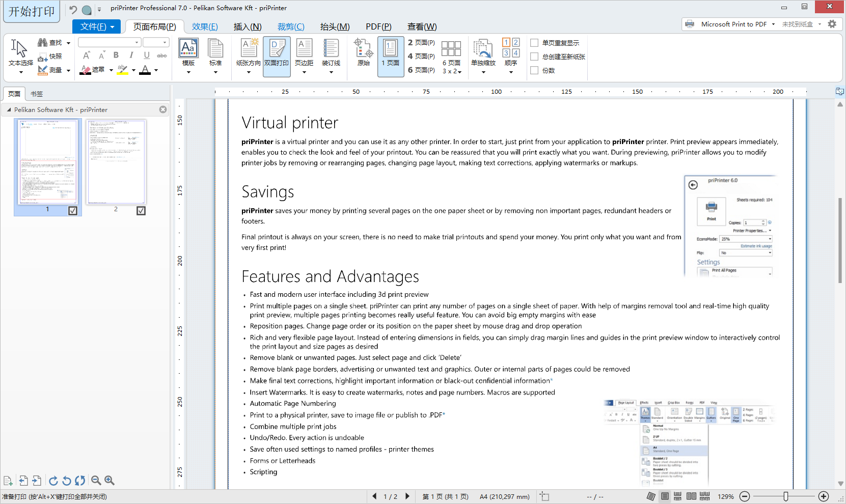Choose 6 页面(P) per sheet

tap(421, 70)
